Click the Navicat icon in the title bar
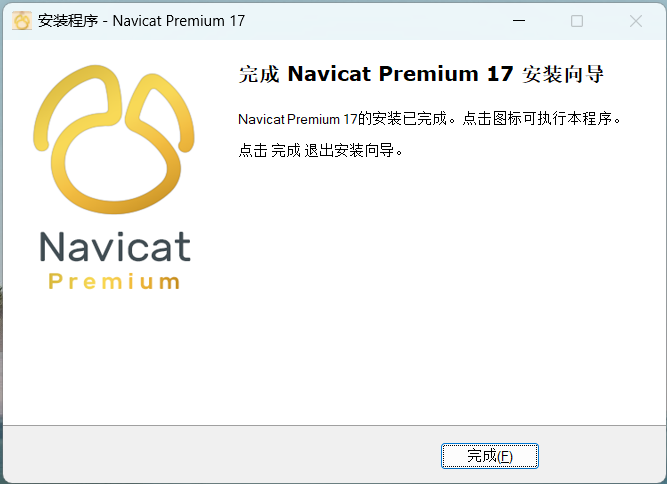 click(x=22, y=20)
